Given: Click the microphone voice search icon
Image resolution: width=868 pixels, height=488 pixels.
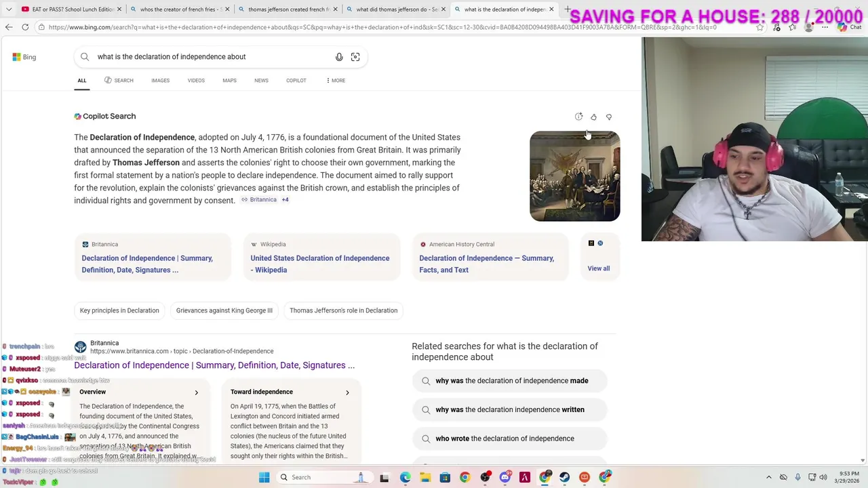Looking at the screenshot, I should tap(339, 57).
